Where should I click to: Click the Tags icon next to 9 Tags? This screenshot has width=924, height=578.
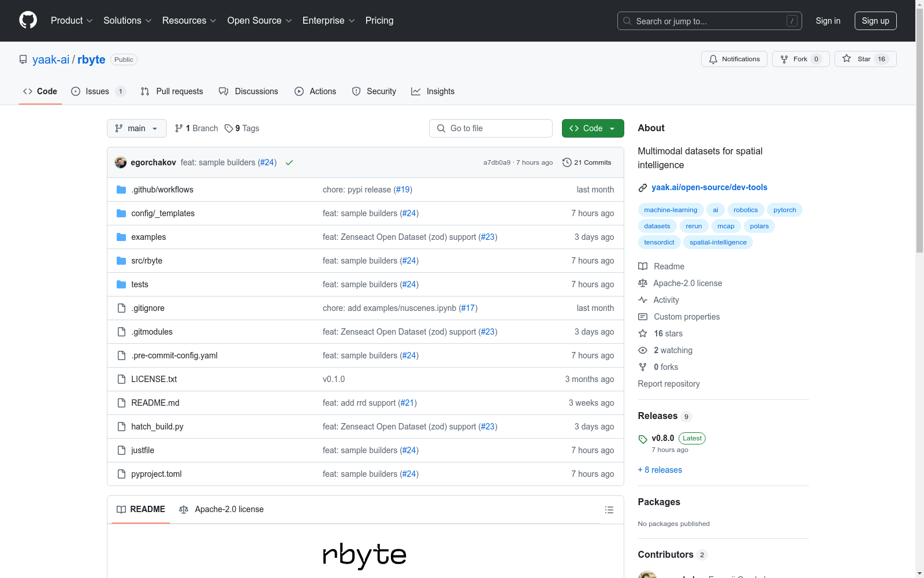(x=229, y=128)
